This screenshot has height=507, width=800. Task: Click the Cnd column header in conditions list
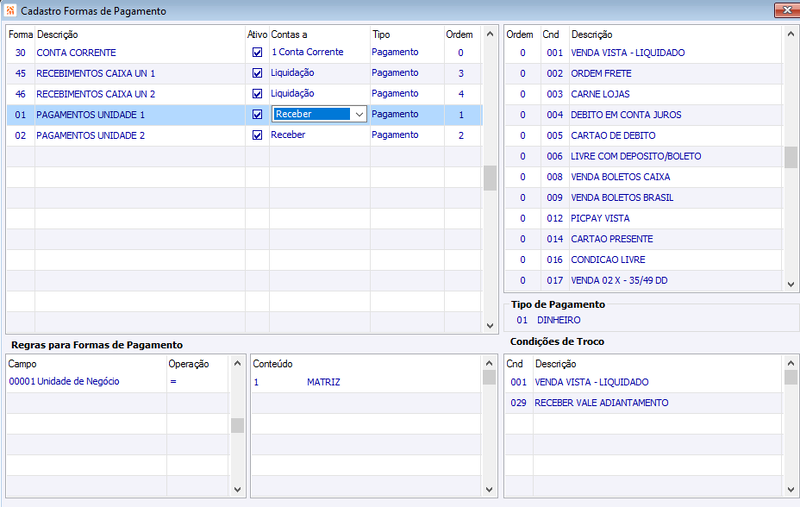pos(551,34)
